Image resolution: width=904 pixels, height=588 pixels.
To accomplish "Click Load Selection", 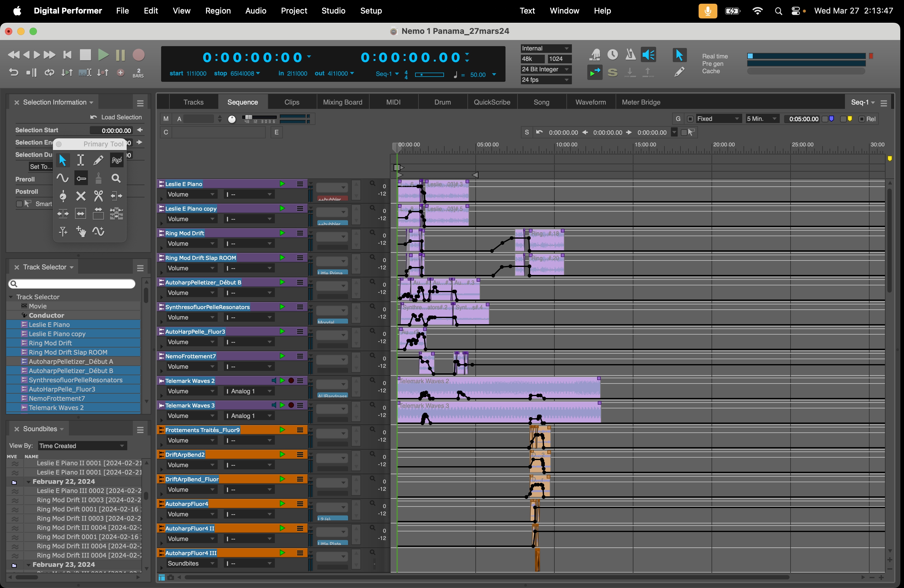I will tap(116, 117).
